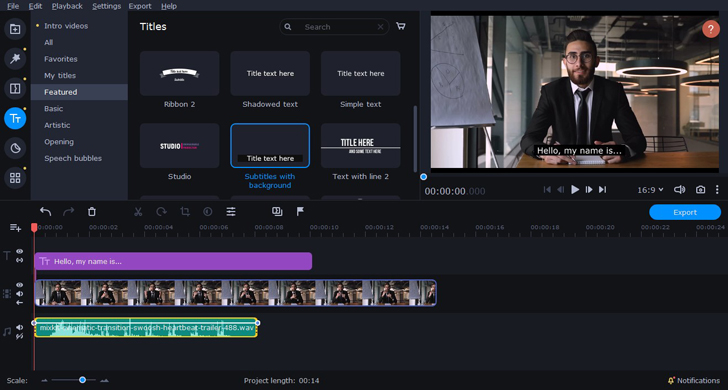Delete selected clip with trash icon
Viewport: 728px width, 390px height.
[92, 212]
